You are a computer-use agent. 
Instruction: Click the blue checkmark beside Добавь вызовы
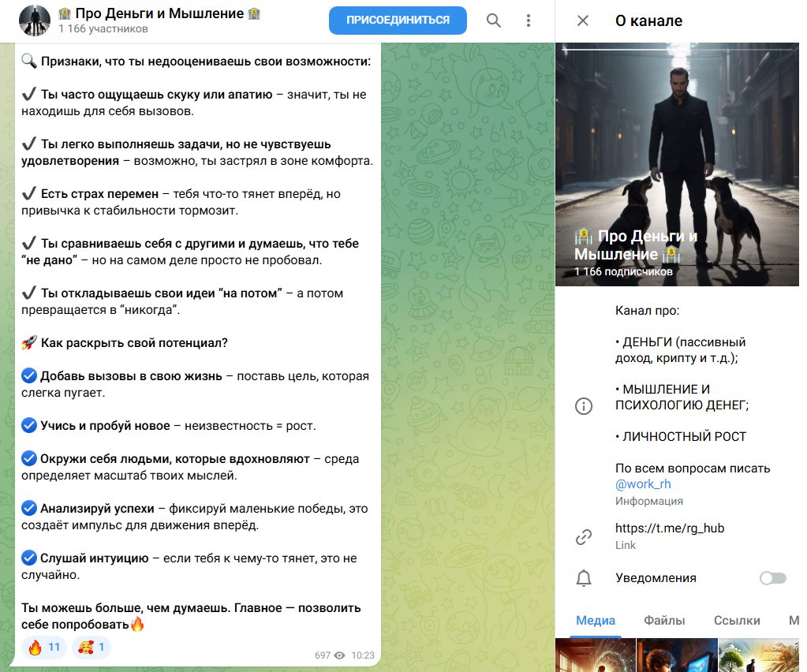pos(29,375)
